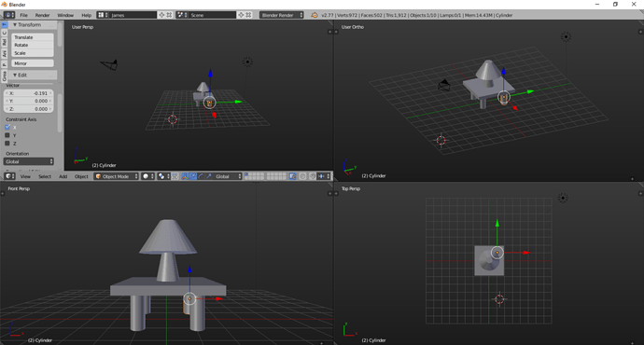The width and height of the screenshot is (644, 345).
Task: Click the Translate button
Action: [33, 37]
